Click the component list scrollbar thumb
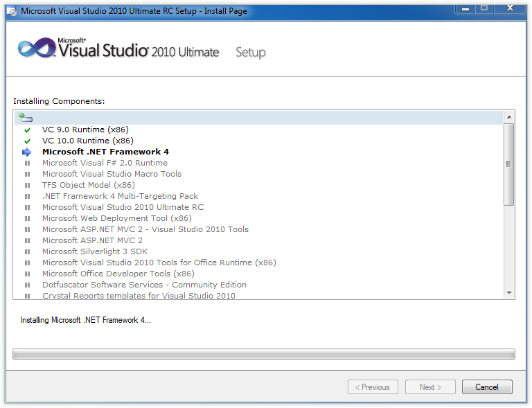The height and width of the screenshot is (408, 532). (509, 164)
